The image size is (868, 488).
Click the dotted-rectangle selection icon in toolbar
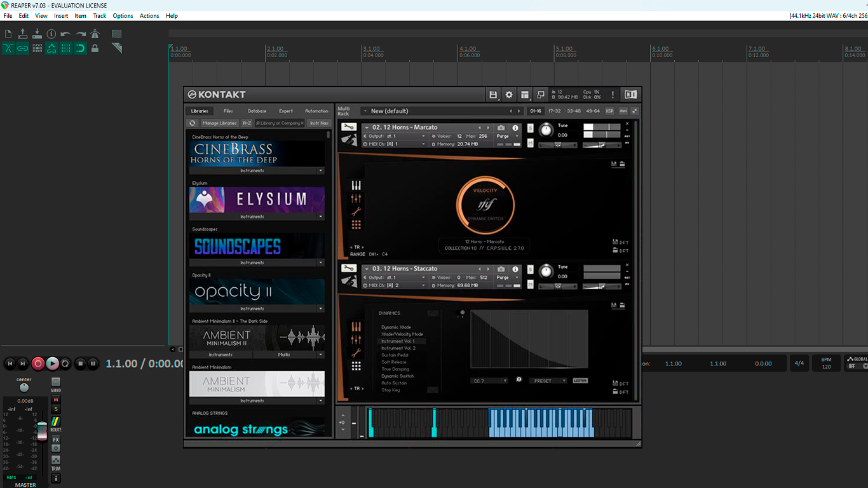(x=117, y=34)
